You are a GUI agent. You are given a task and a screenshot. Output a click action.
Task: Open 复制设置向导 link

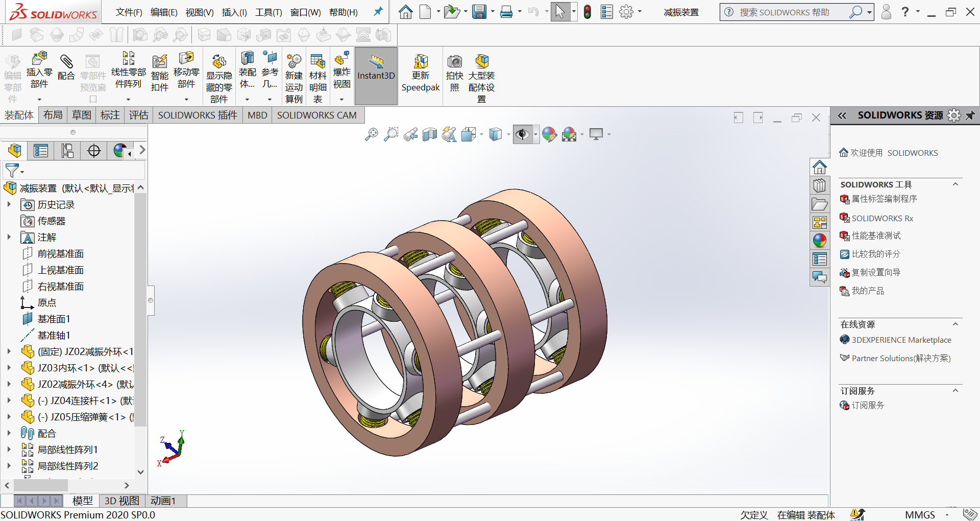point(876,272)
